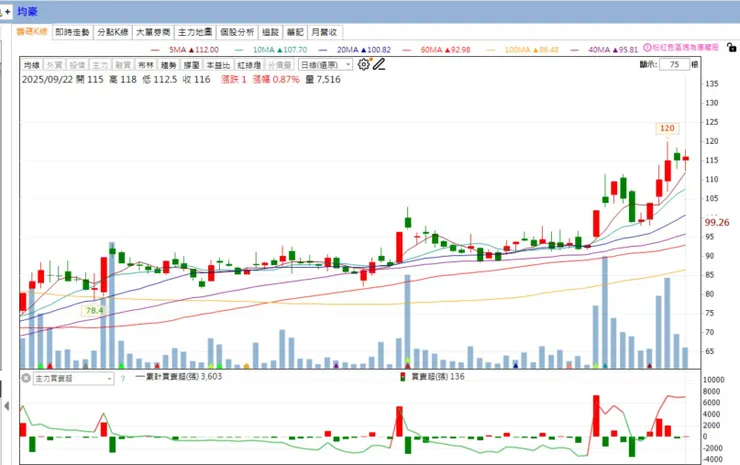740x465 pixels.
Task: Toggle the 主力 overlay button
Action: click(x=100, y=65)
